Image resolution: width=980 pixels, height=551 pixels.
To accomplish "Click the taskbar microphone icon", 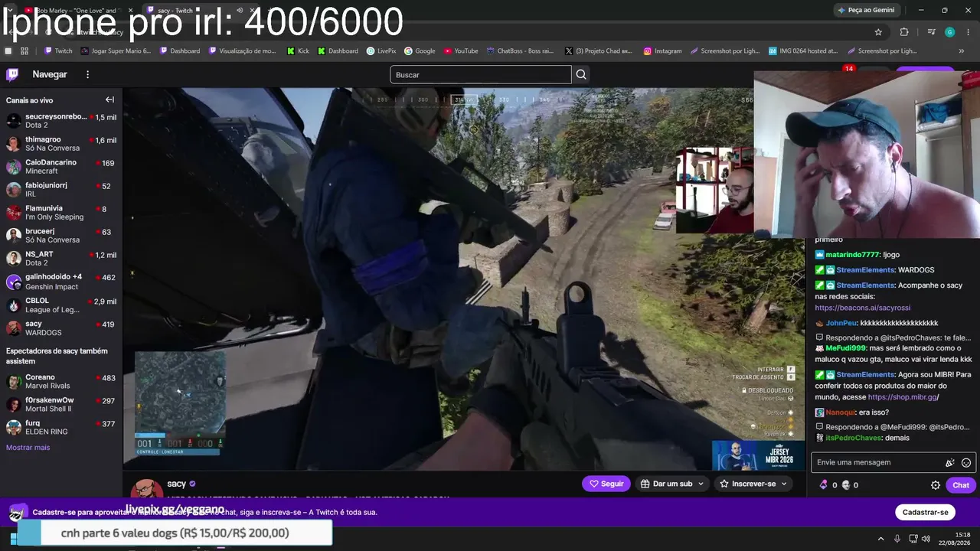I will pos(897,539).
